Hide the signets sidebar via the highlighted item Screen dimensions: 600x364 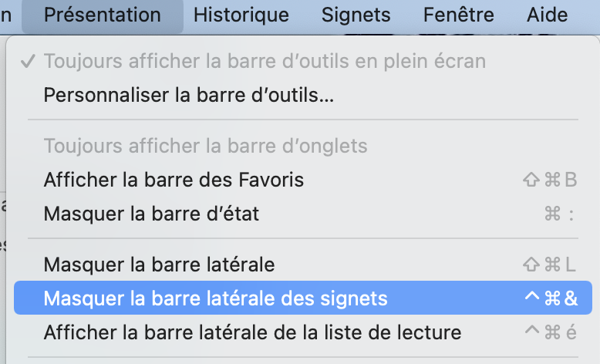(x=216, y=298)
